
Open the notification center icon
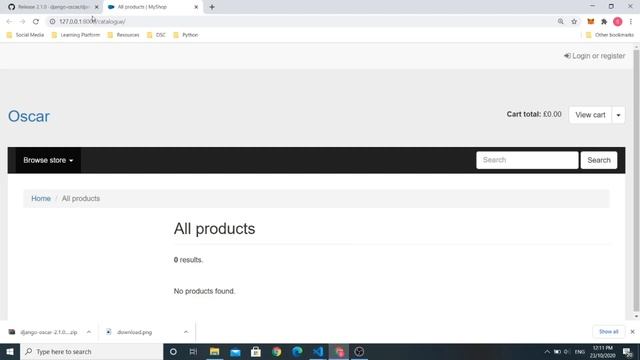628,351
